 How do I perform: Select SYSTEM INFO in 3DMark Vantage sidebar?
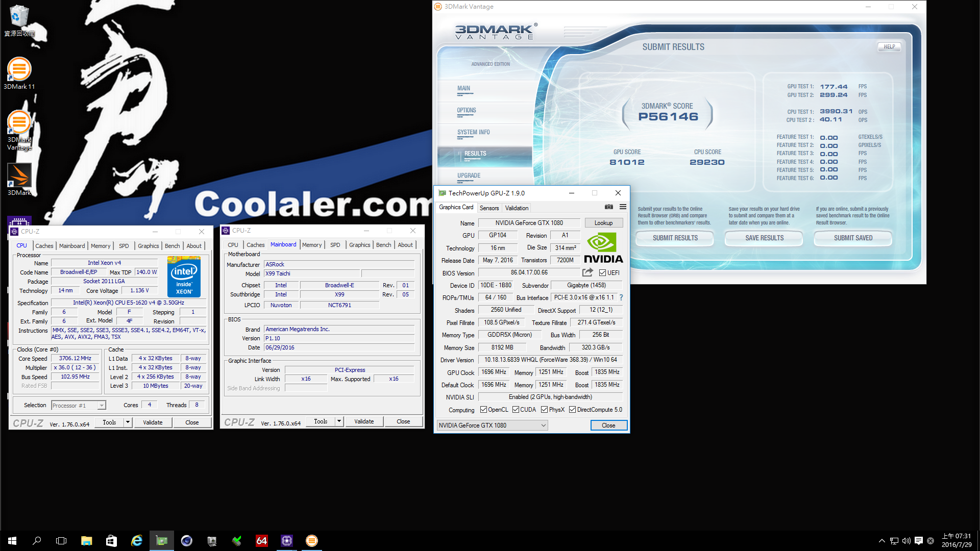click(x=473, y=133)
